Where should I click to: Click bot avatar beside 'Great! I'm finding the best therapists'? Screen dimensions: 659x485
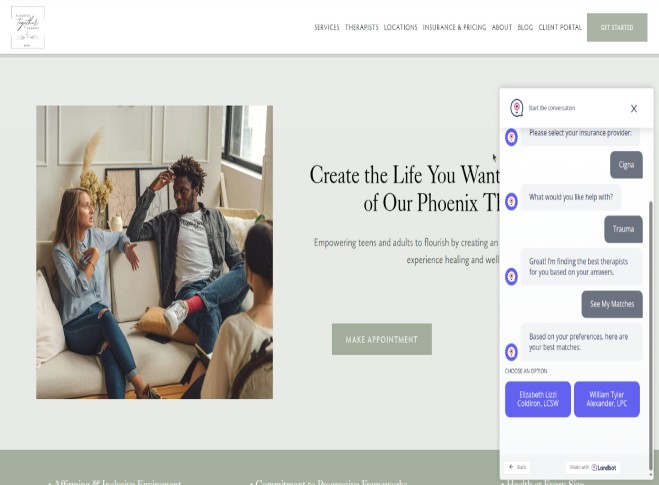click(x=511, y=277)
